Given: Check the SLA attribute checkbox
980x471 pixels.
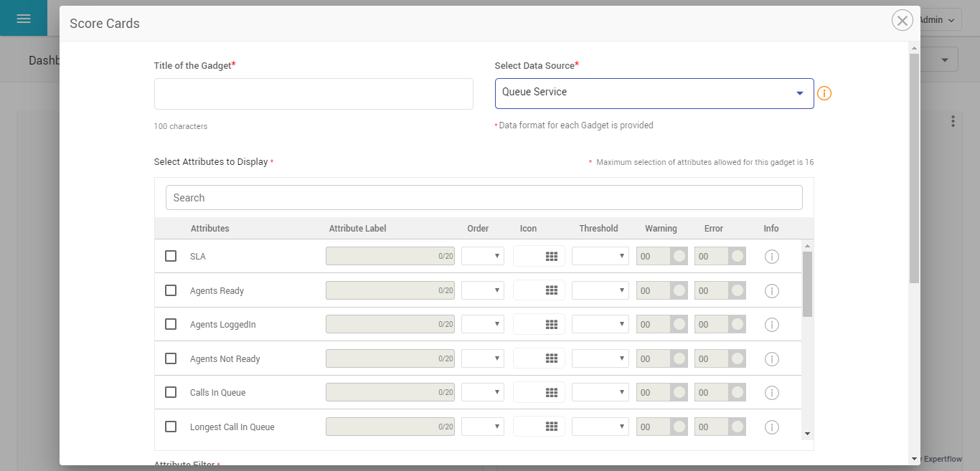Looking at the screenshot, I should tap(170, 255).
